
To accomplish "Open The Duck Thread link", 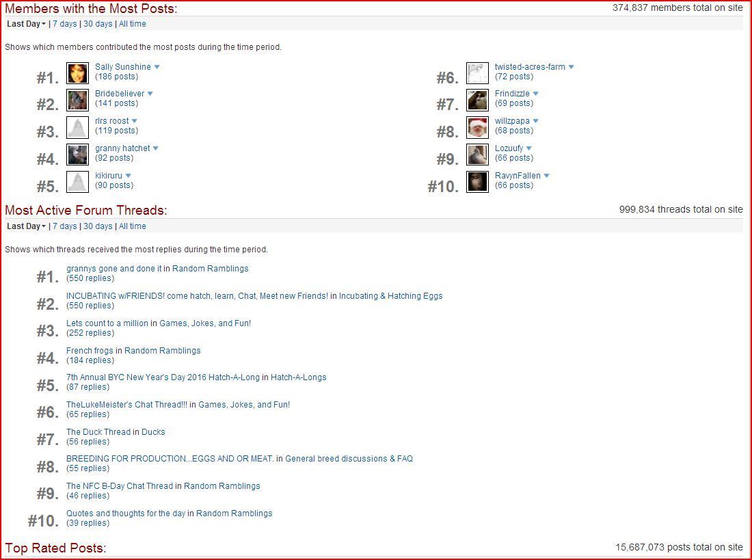I will point(98,432).
